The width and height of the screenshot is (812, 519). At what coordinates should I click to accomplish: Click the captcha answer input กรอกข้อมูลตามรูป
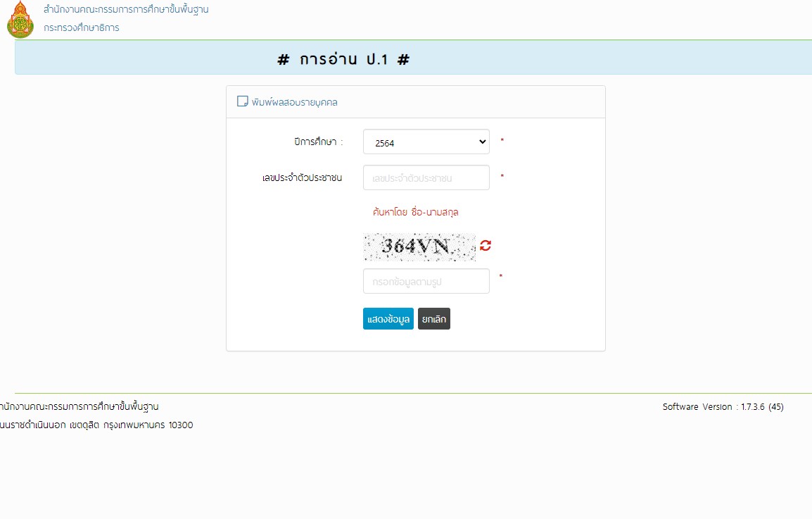click(426, 280)
